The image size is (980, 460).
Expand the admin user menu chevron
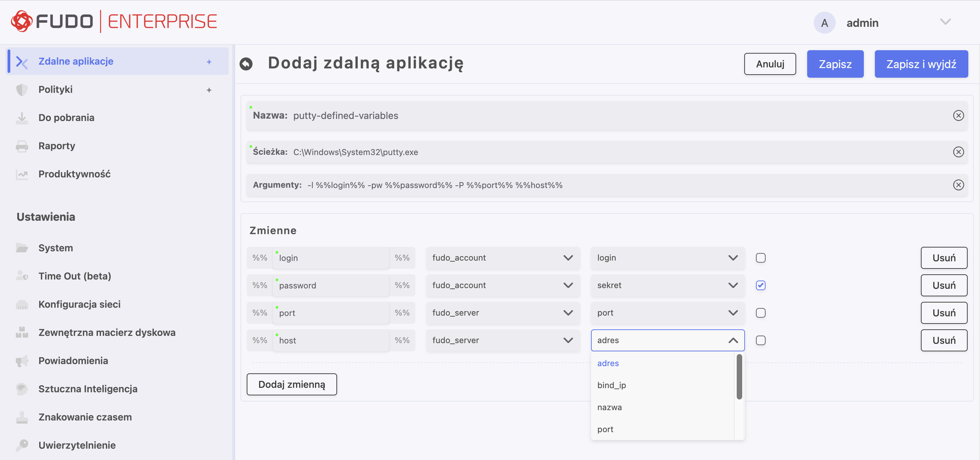pos(945,22)
